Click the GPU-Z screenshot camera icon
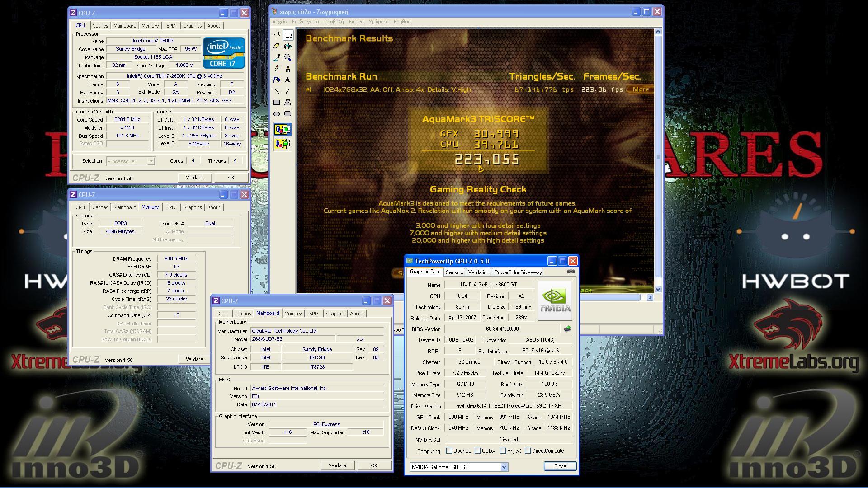Image resolution: width=868 pixels, height=488 pixels. coord(571,272)
